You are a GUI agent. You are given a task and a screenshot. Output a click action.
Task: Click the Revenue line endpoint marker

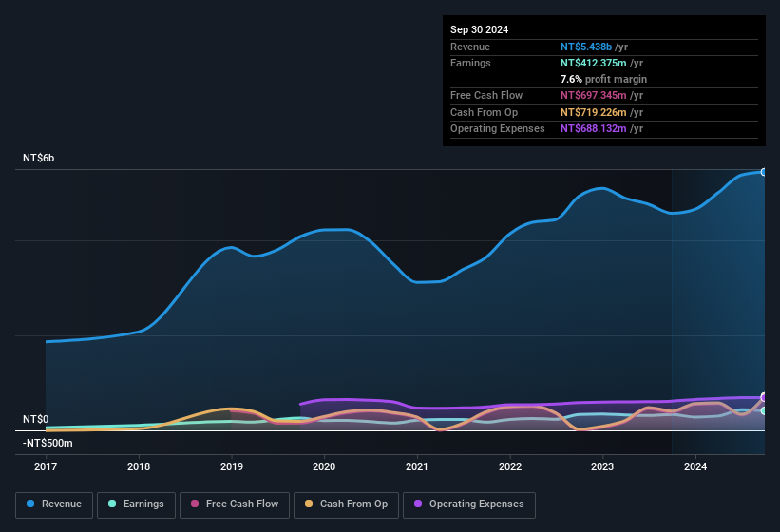click(764, 172)
